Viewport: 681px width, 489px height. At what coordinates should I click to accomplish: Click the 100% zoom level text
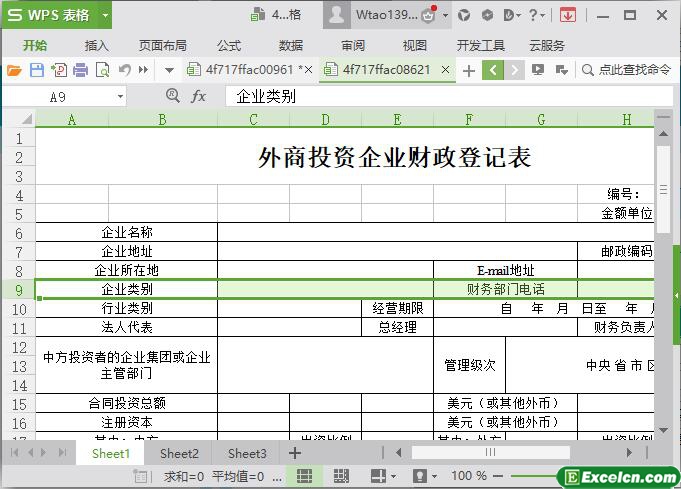469,477
